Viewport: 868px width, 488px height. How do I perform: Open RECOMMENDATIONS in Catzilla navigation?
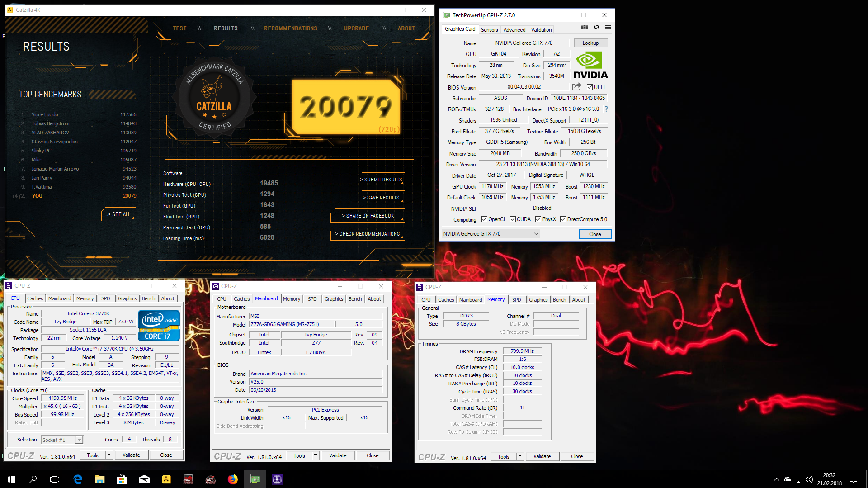click(291, 28)
